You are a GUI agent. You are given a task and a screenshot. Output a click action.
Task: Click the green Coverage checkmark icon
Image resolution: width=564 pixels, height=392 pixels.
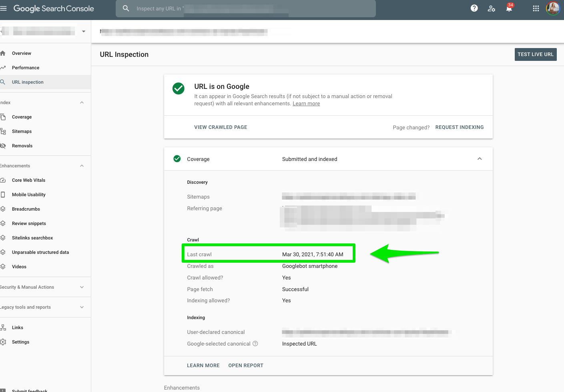(177, 159)
